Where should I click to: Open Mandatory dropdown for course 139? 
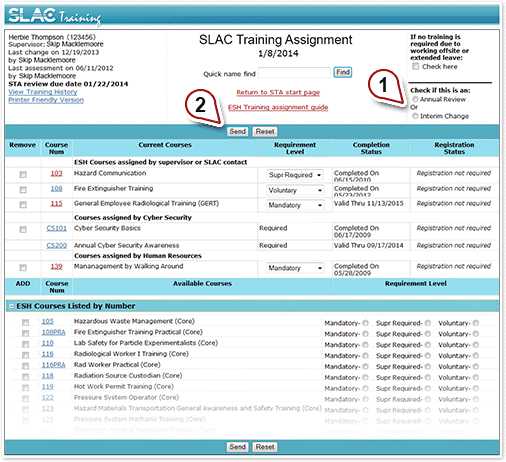click(x=295, y=268)
